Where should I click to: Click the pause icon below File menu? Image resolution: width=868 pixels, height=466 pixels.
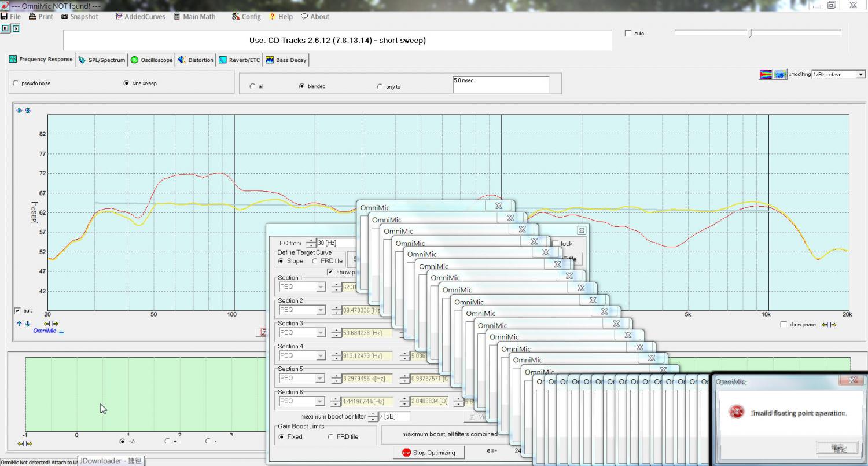(x=6, y=28)
